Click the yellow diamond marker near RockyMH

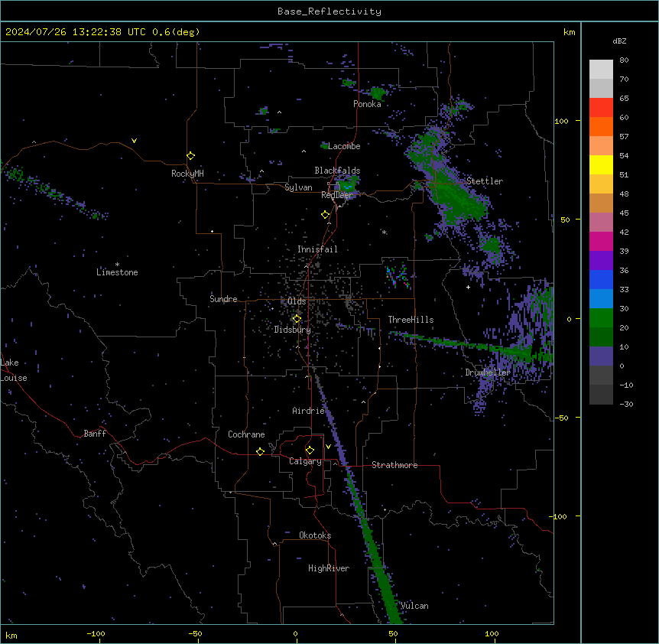(190, 156)
